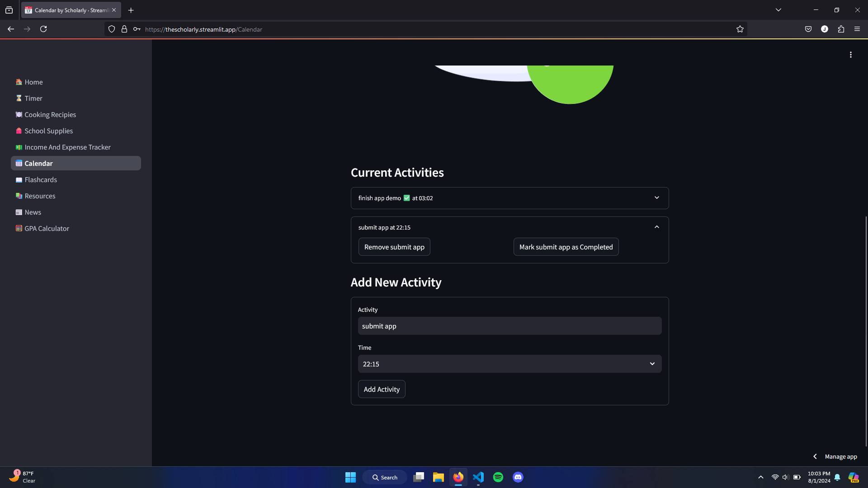Image resolution: width=868 pixels, height=488 pixels.
Task: Expand the finish app demo activity
Action: [x=509, y=198]
